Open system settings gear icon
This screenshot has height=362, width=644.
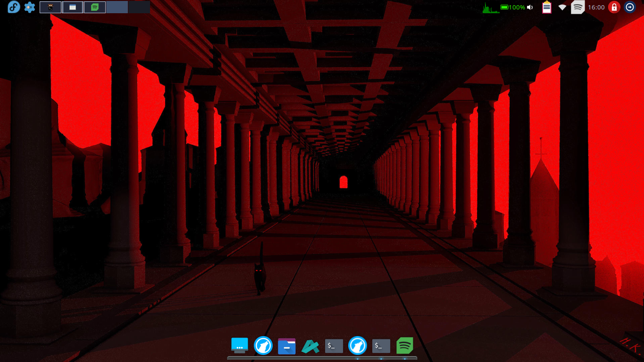pos(30,7)
